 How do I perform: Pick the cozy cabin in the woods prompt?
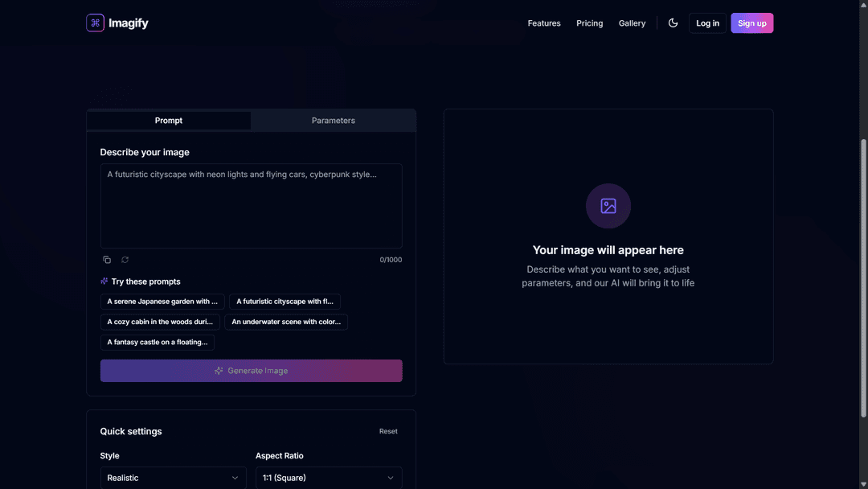(160, 322)
